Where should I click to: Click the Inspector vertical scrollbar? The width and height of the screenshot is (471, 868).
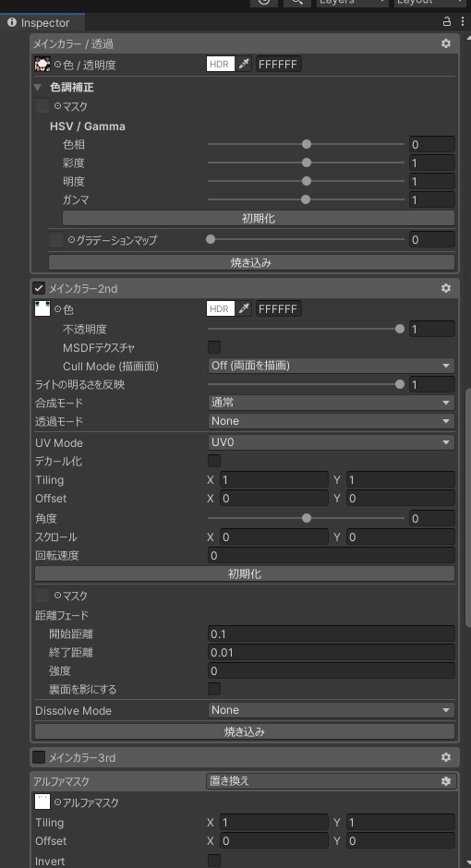[x=468, y=507]
